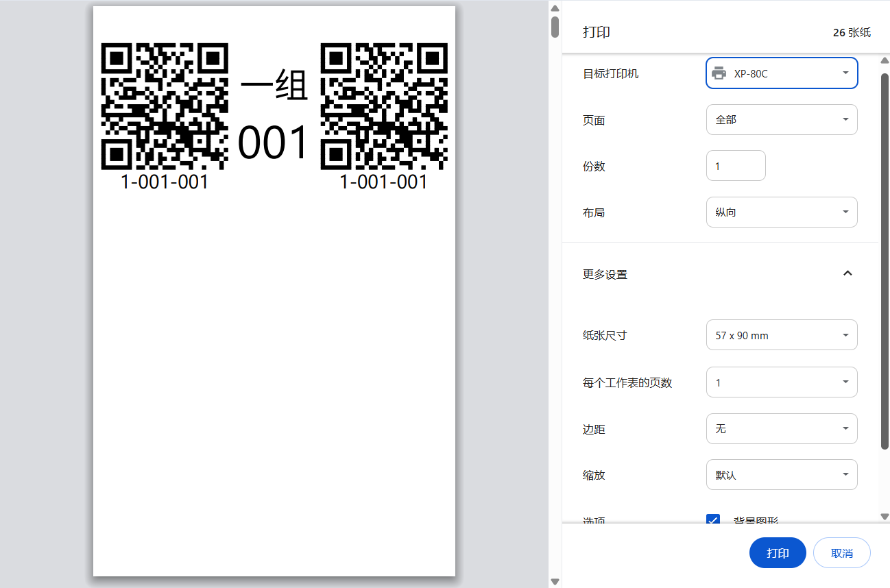Click the printer icon beside XP-80C
The width and height of the screenshot is (890, 588).
tap(719, 73)
